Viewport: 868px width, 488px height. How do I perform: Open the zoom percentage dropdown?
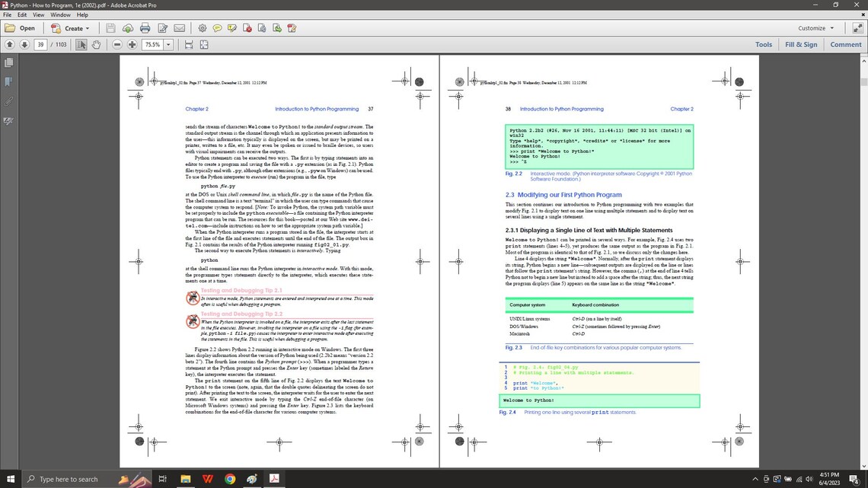(x=168, y=45)
